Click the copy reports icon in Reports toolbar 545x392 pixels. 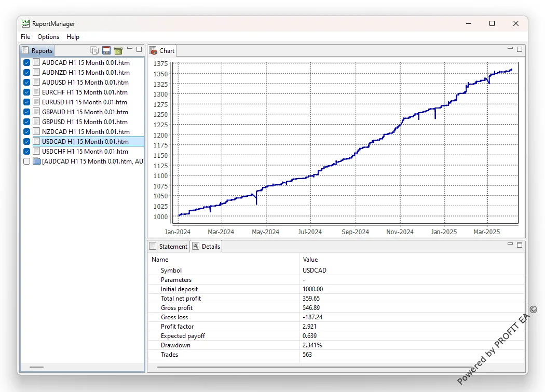[94, 50]
